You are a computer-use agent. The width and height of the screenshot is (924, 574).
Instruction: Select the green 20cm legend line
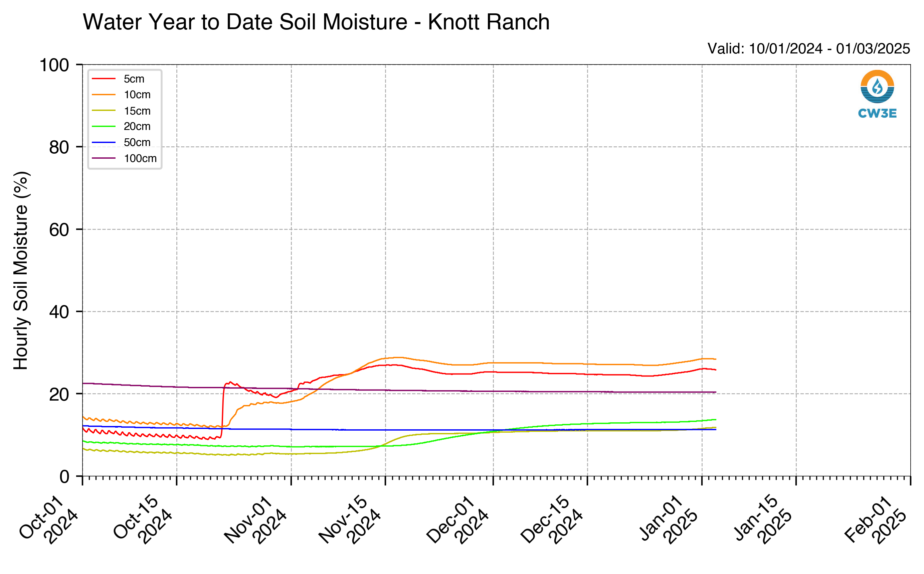pyautogui.click(x=104, y=126)
